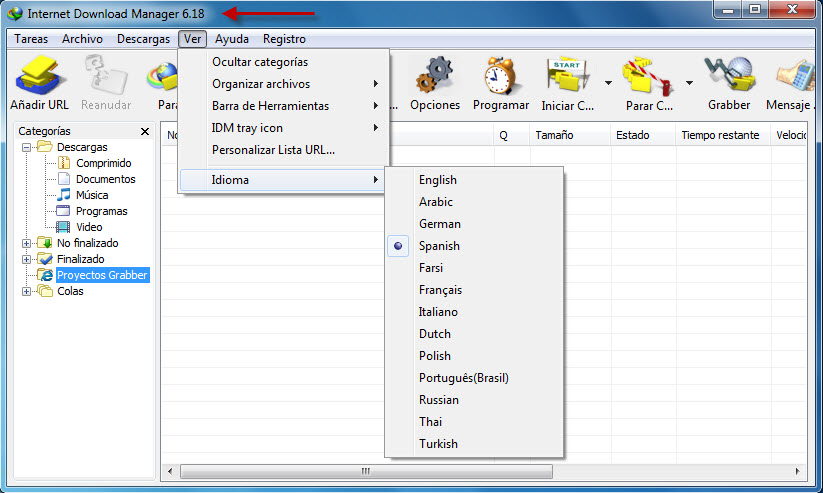The height and width of the screenshot is (493, 823).
Task: Click the scrollbar left arrow
Action: click(x=170, y=471)
